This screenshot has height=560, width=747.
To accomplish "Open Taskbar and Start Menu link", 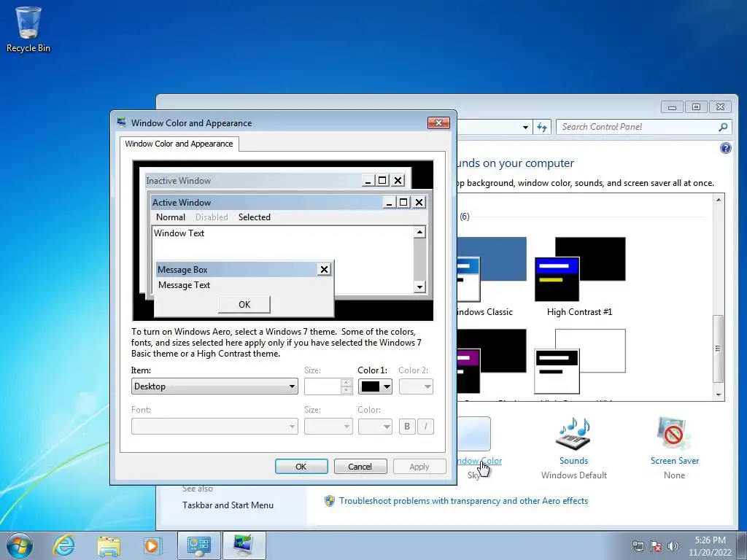I will click(x=228, y=505).
